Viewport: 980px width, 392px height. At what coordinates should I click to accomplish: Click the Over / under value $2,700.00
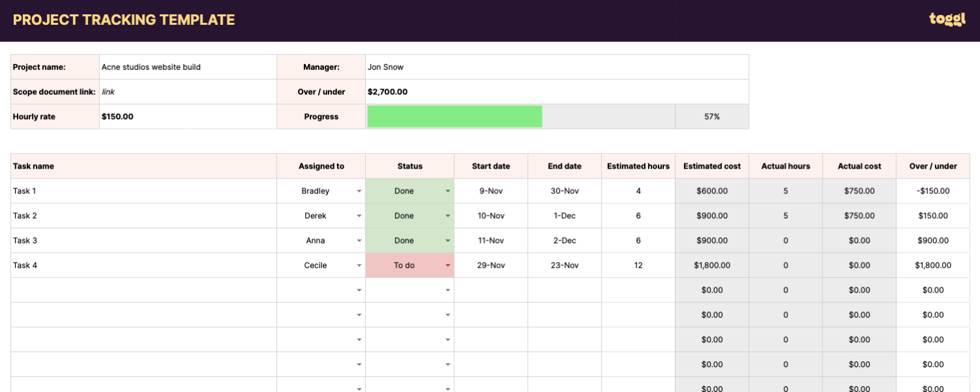click(x=388, y=91)
